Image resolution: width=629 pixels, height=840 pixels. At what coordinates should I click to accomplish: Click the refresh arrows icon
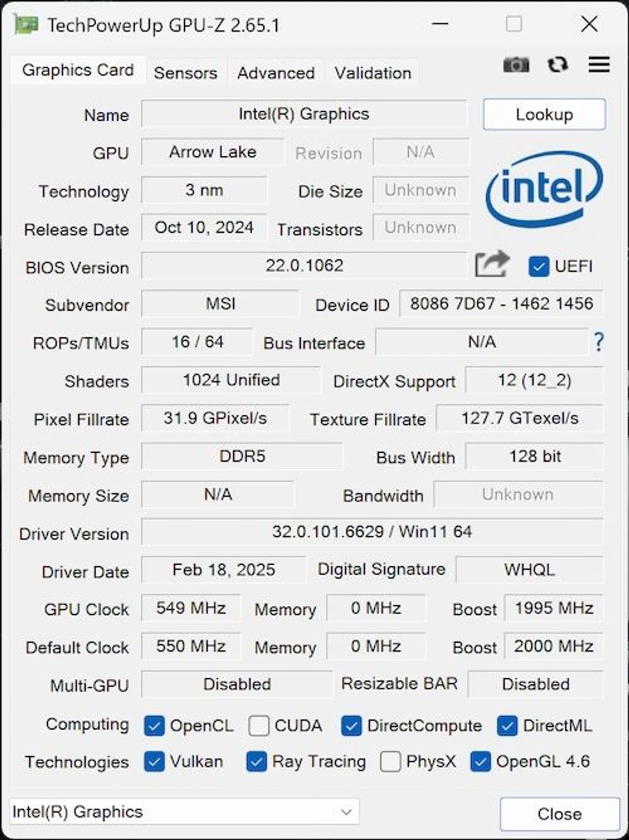558,65
